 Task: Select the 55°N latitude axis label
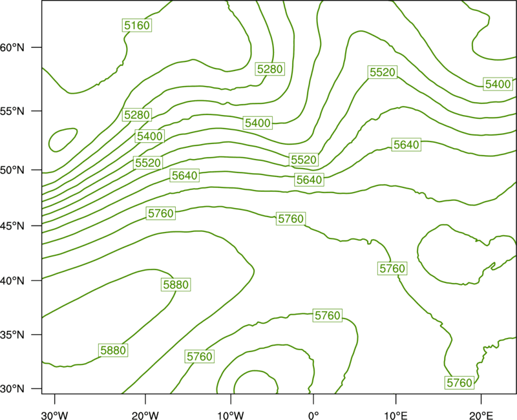(x=12, y=111)
